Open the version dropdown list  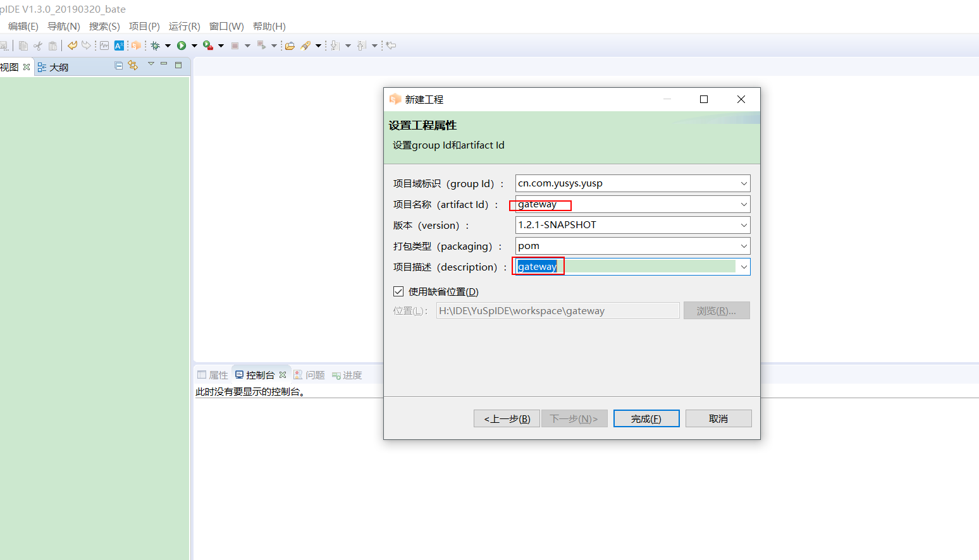pyautogui.click(x=744, y=225)
